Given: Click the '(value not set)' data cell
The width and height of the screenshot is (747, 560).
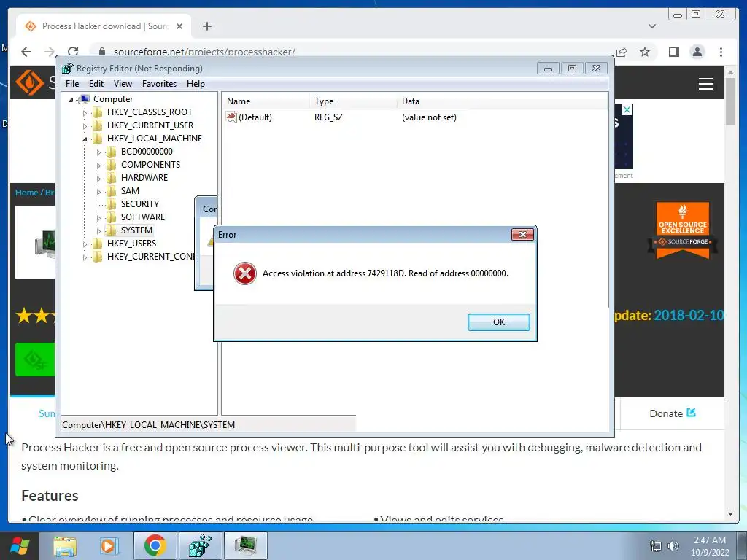Looking at the screenshot, I should tap(429, 117).
